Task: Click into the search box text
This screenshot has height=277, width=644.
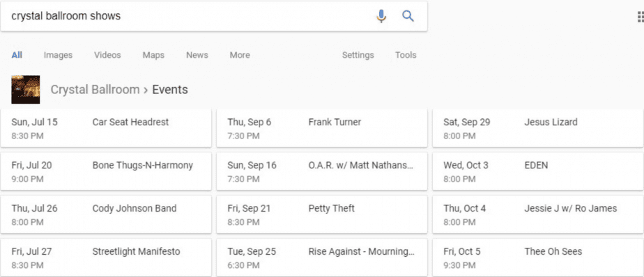Action: [x=66, y=16]
